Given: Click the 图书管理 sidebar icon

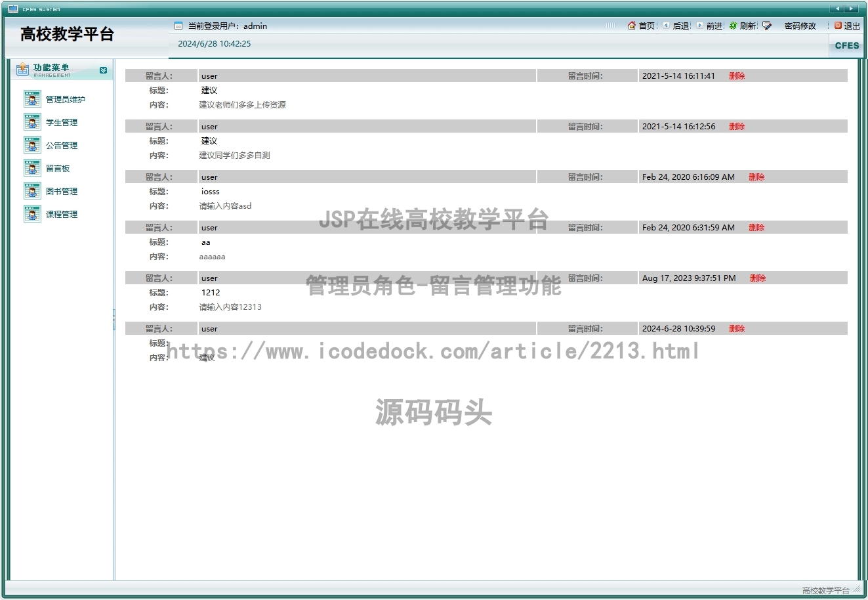Looking at the screenshot, I should coord(32,191).
